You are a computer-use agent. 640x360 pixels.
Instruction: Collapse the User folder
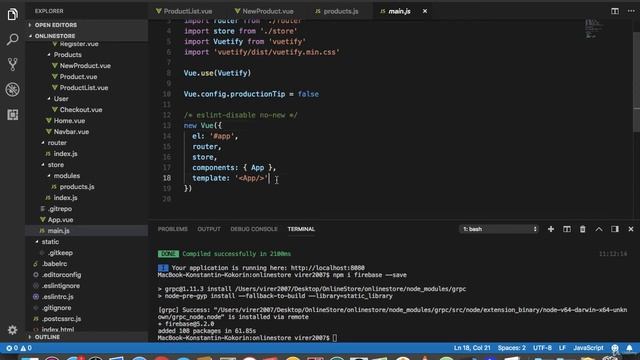point(61,99)
